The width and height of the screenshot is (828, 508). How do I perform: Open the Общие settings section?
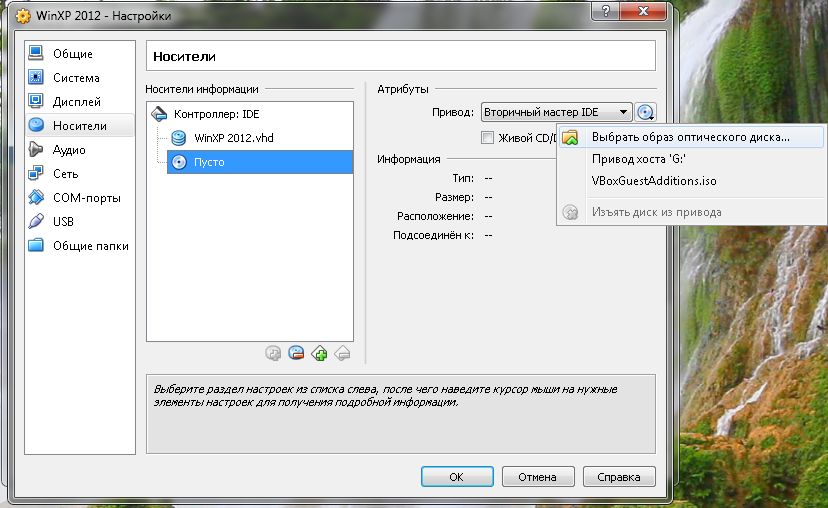tap(72, 54)
